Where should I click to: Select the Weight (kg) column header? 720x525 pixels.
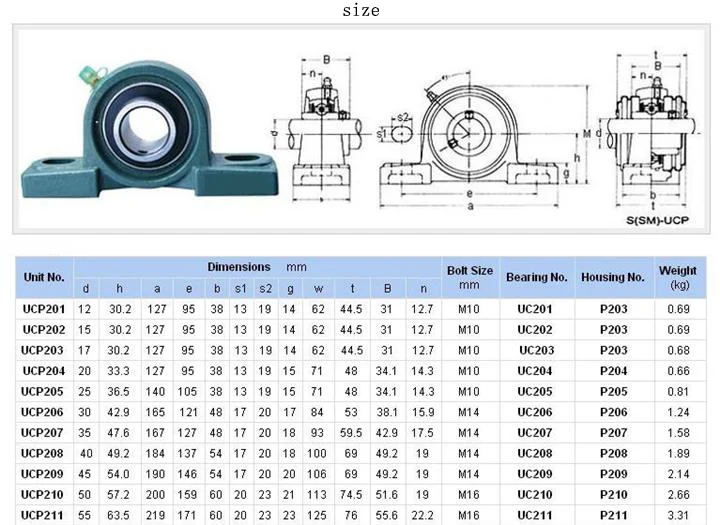click(x=679, y=277)
